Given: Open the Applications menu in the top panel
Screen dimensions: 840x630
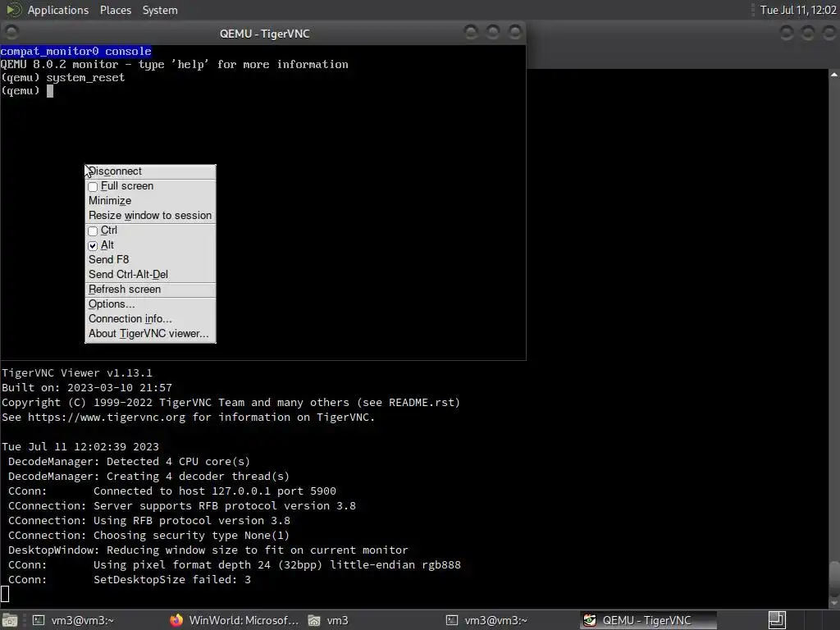Looking at the screenshot, I should pos(58,10).
